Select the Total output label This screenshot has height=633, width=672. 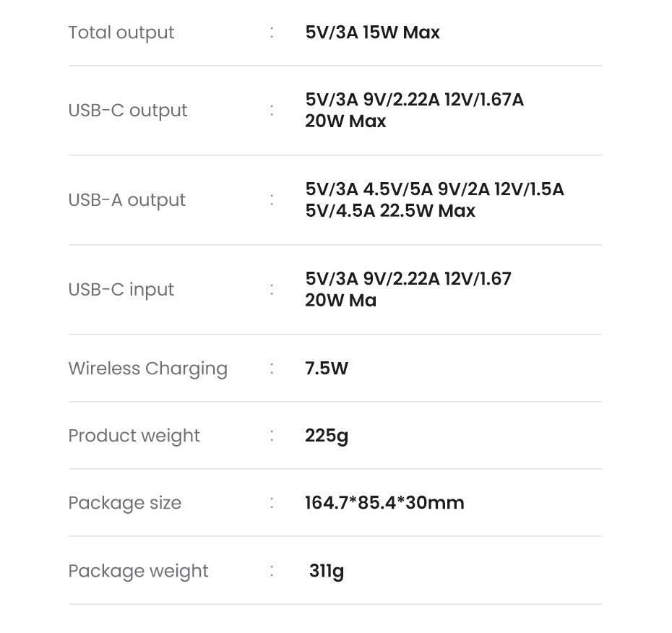coord(121,33)
